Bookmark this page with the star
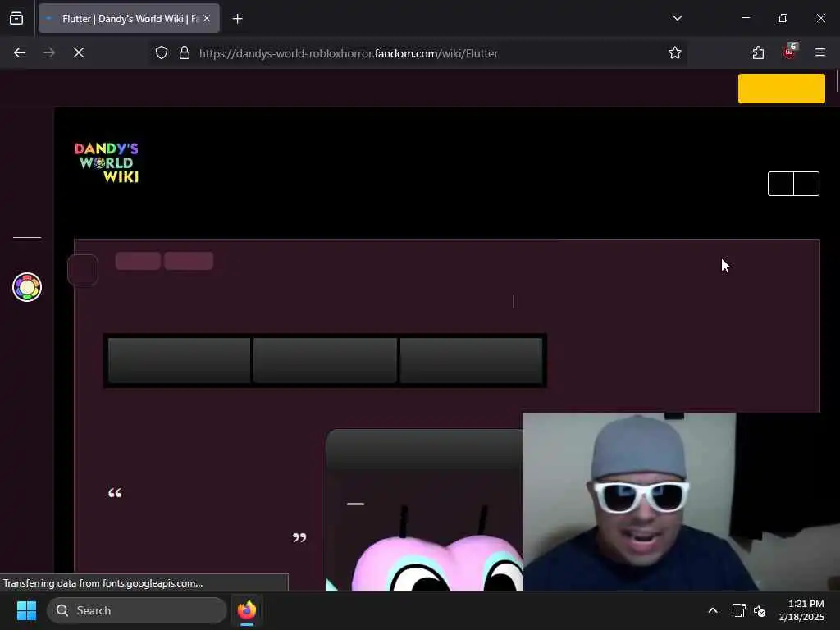 (x=675, y=52)
